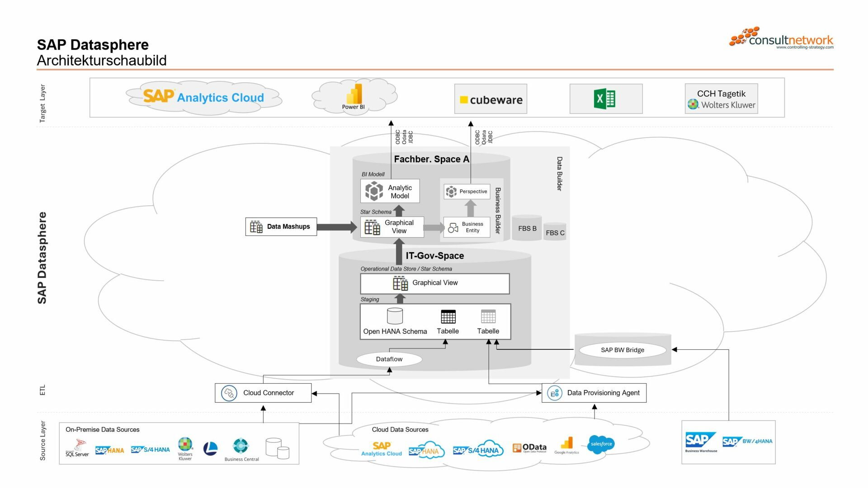Select the FBS B database cylinder
868x488 pixels.
click(526, 228)
